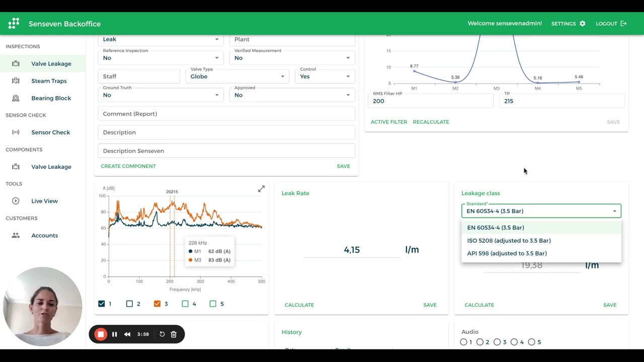The height and width of the screenshot is (362, 644).
Task: Click the Description Senseven field
Action: pos(226,151)
